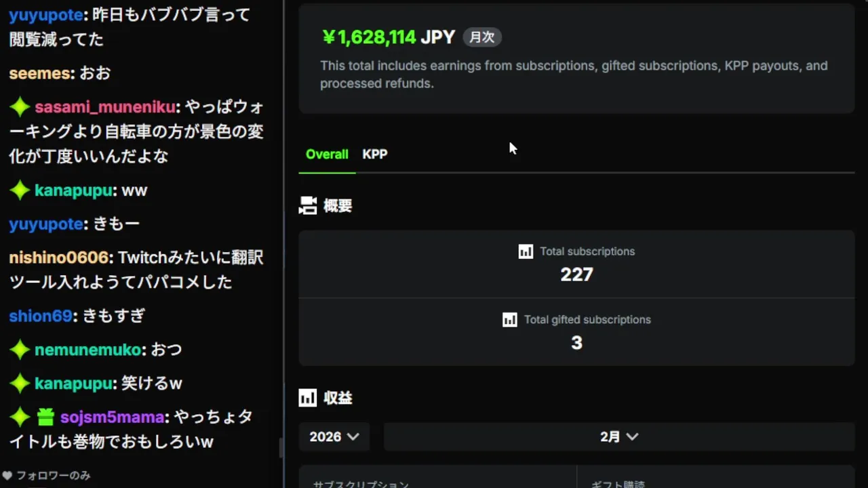Open sojsm5mama username in chat

tap(112, 417)
